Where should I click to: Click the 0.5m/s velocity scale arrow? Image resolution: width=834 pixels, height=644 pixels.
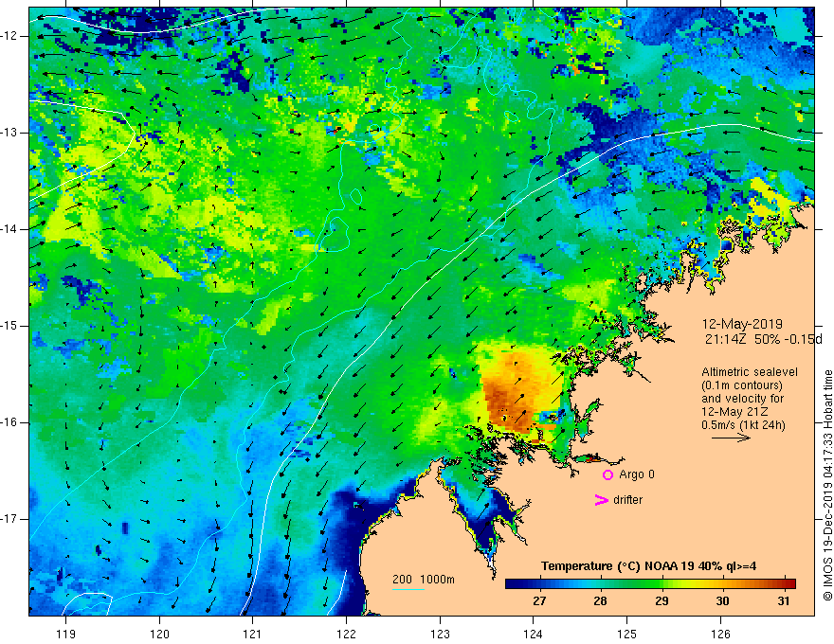731,438
